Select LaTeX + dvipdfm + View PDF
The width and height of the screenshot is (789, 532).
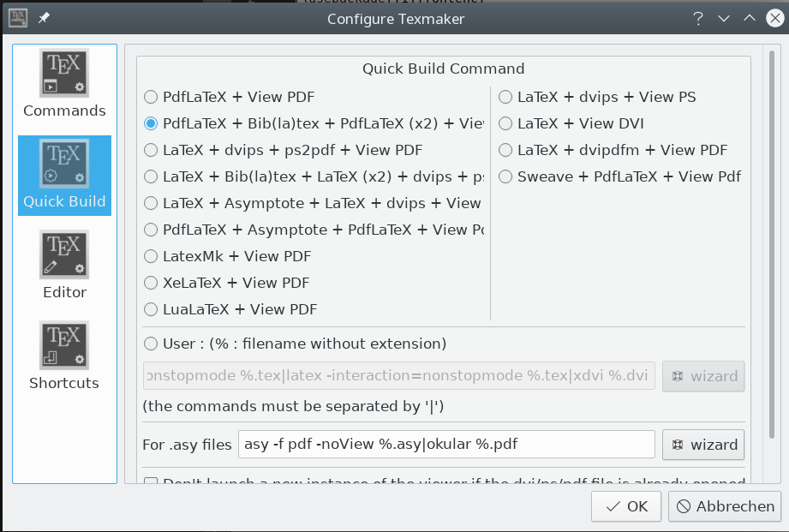coord(506,150)
